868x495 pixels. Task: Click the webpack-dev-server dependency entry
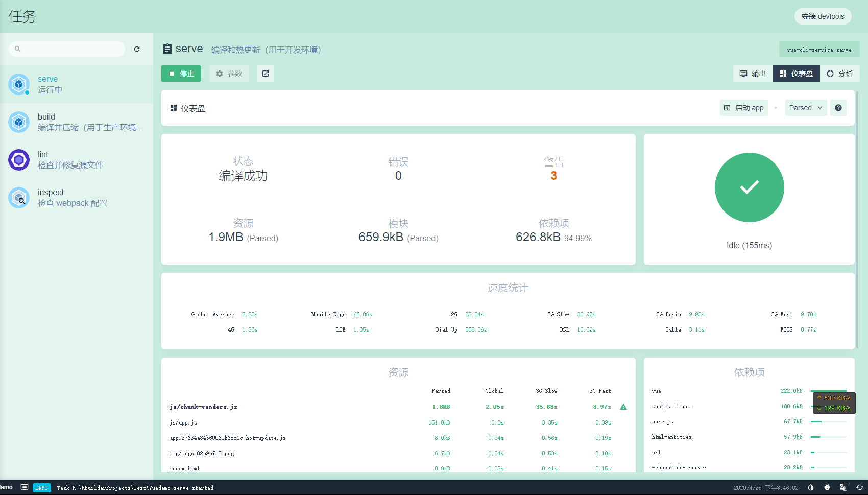pyautogui.click(x=680, y=467)
